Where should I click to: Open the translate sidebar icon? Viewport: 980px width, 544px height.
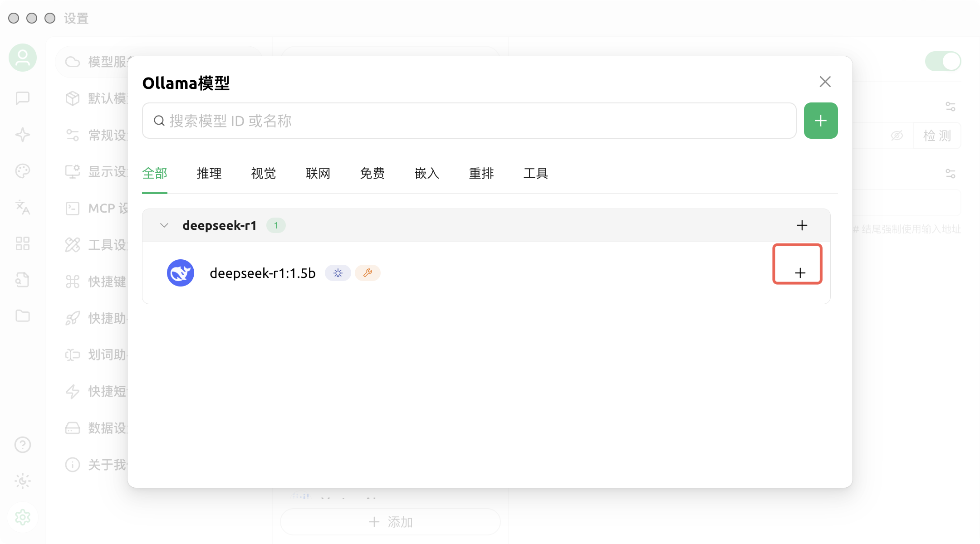coord(23,207)
